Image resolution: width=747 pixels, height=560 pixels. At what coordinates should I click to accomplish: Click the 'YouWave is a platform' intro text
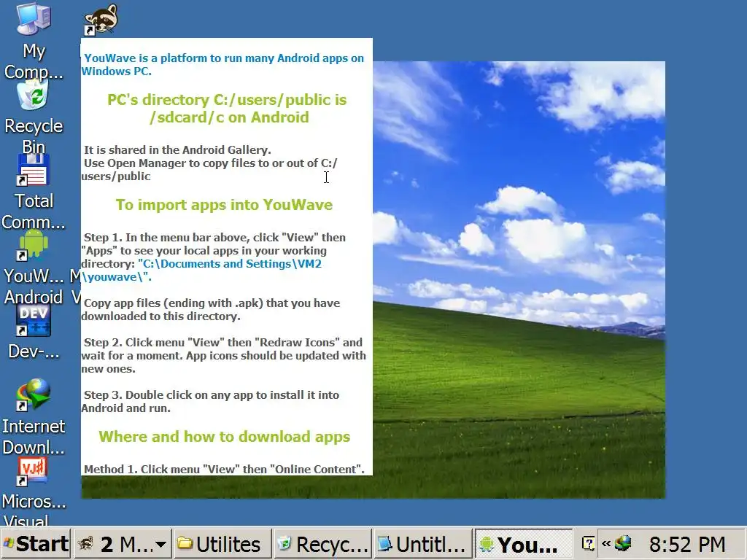[x=222, y=65]
